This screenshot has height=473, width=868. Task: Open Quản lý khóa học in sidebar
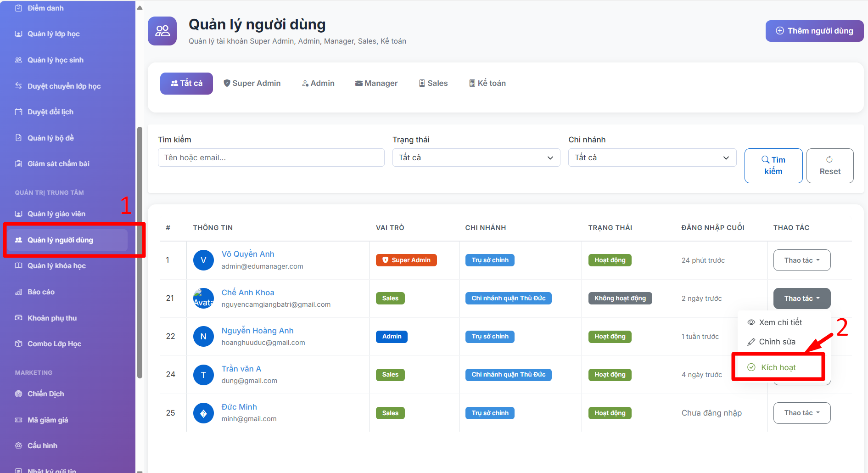click(56, 266)
